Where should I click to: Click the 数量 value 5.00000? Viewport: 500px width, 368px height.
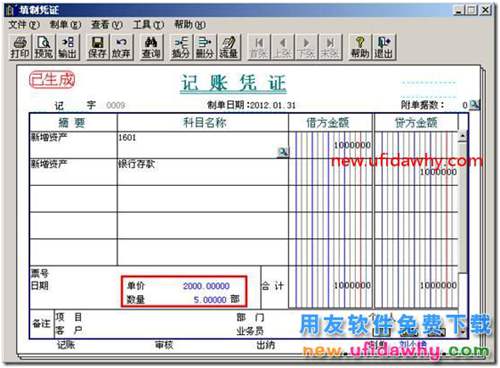point(210,300)
